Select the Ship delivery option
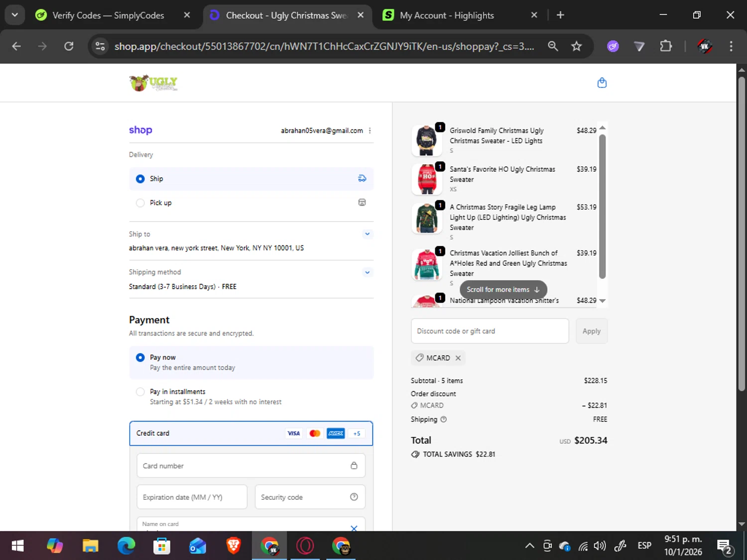The image size is (747, 560). coord(251,179)
